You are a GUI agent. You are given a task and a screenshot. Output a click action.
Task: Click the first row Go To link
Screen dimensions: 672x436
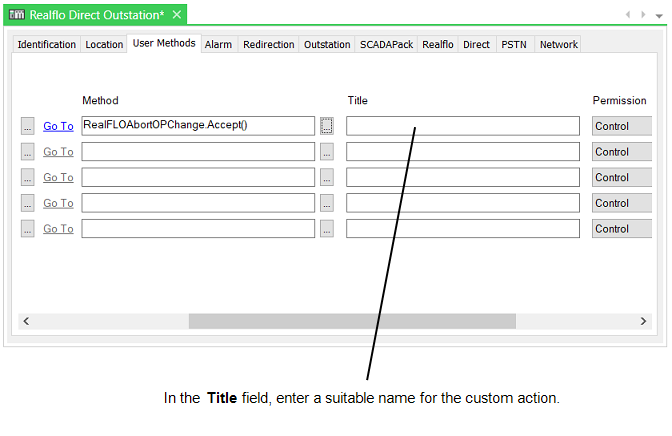58,126
